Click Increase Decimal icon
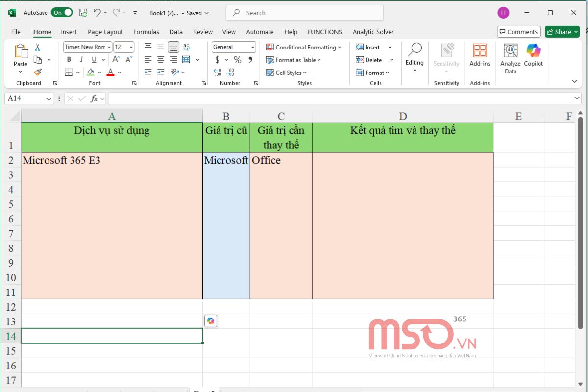 coord(218,73)
